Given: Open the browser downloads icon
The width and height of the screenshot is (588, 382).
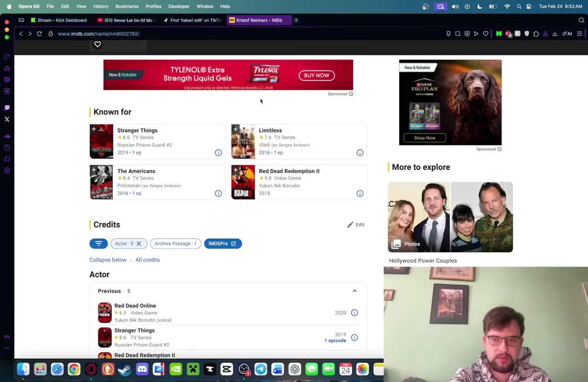Looking at the screenshot, I should tap(555, 34).
